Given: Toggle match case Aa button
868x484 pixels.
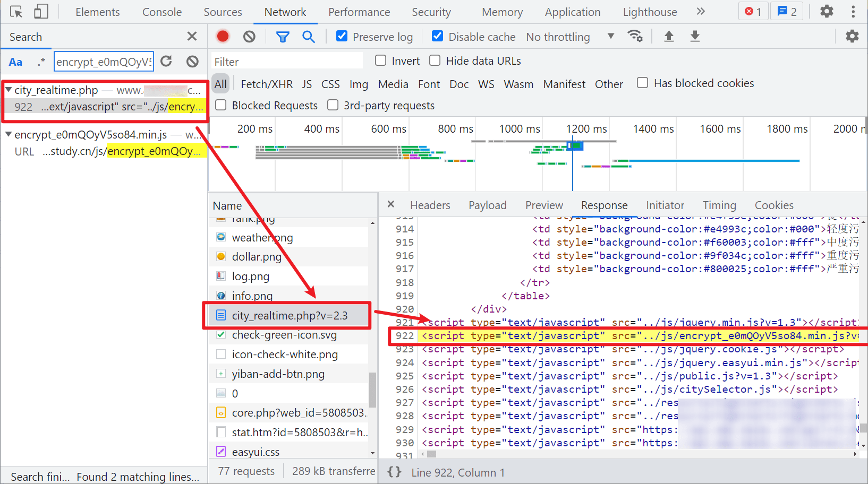Looking at the screenshot, I should click(x=16, y=62).
